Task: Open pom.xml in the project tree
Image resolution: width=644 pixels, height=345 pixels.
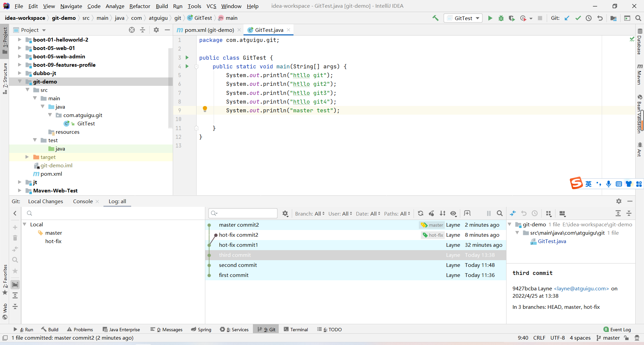Action: 51,174
